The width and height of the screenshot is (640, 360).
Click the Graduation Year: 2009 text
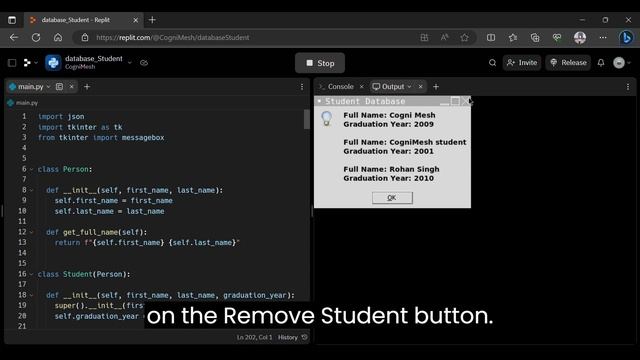click(388, 124)
